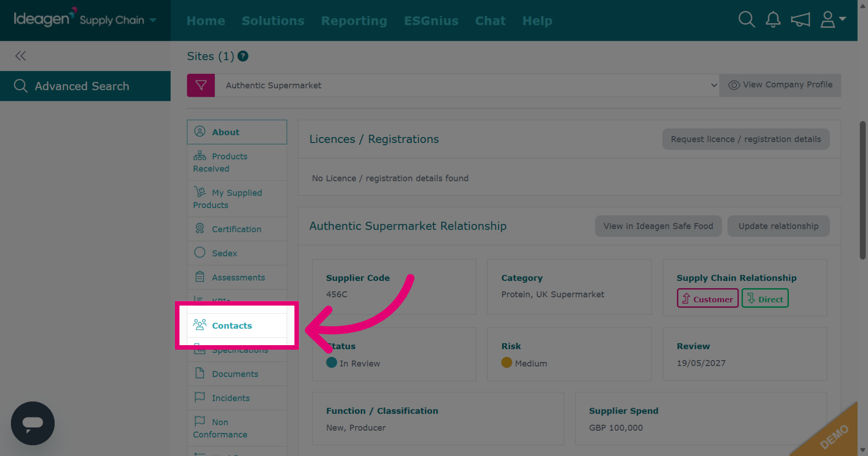The image size is (868, 456).
Task: Open the ESGnius menu
Action: point(431,21)
